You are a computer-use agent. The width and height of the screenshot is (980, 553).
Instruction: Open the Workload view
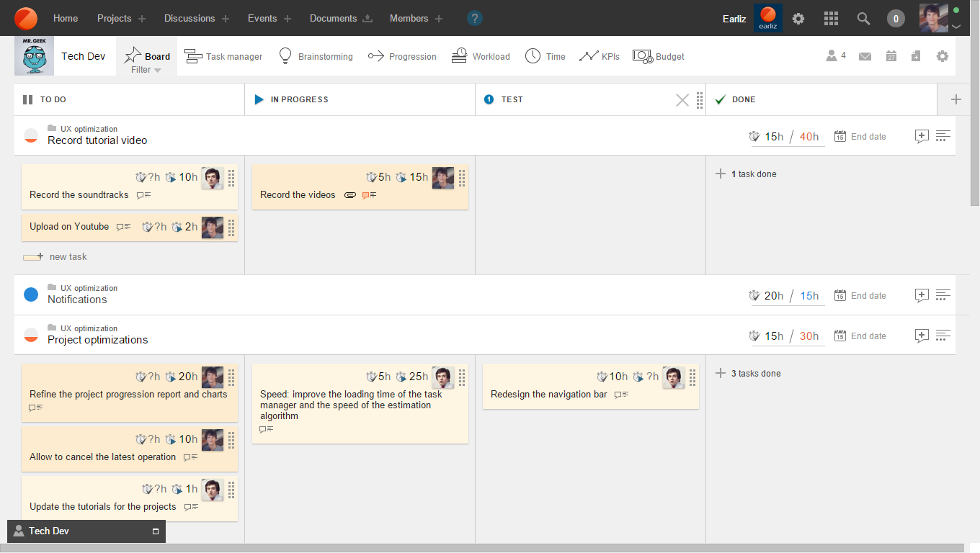coord(481,56)
